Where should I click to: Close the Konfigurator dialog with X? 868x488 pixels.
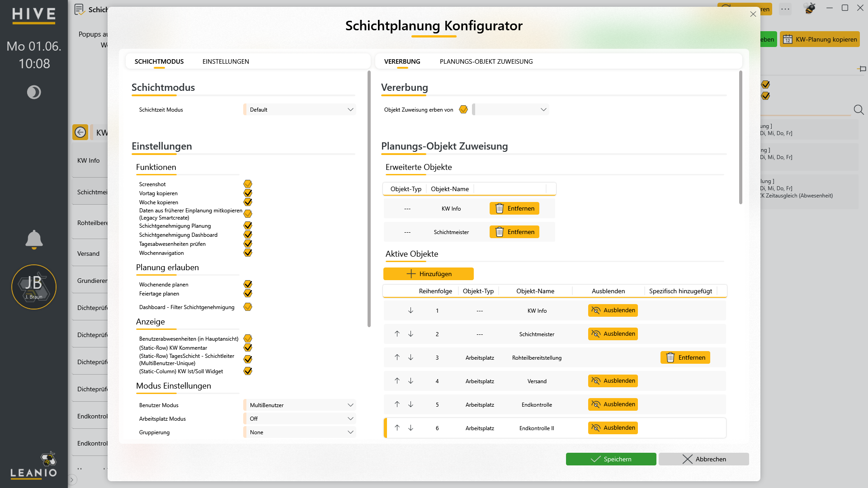[753, 14]
